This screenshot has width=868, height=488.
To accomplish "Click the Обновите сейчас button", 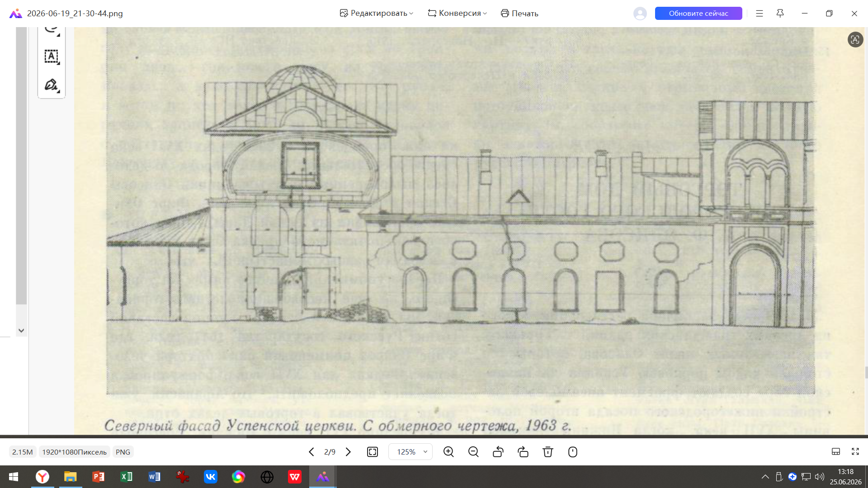I will 698,14.
